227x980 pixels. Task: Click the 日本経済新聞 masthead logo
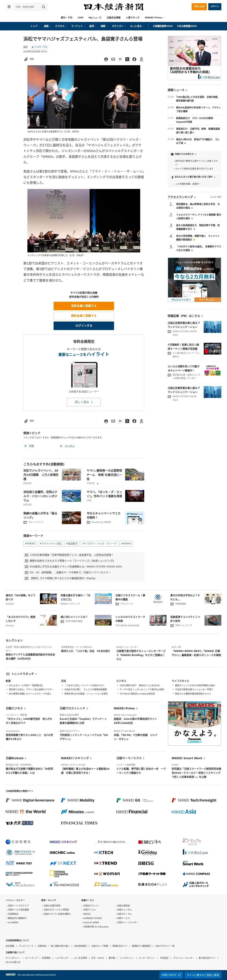(x=113, y=7)
